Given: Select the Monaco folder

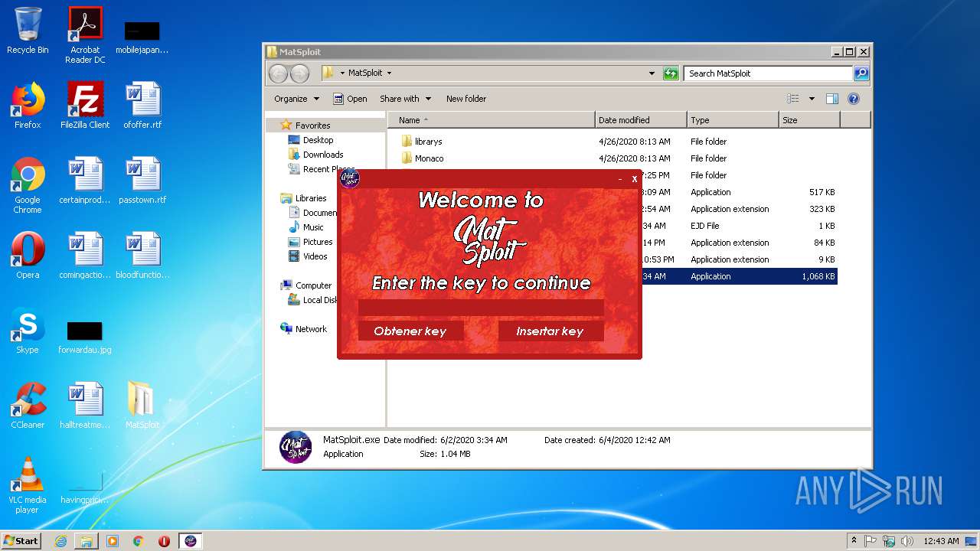Looking at the screenshot, I should pyautogui.click(x=612, y=158).
